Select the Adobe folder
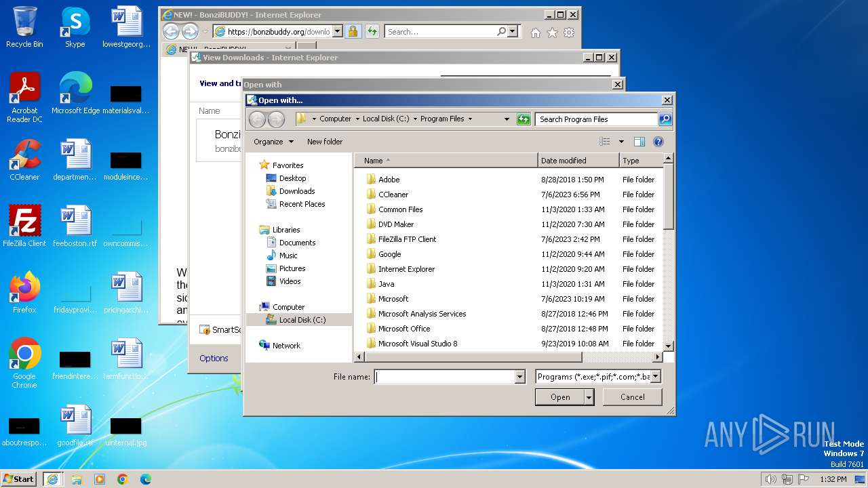The image size is (868, 488). click(x=389, y=180)
